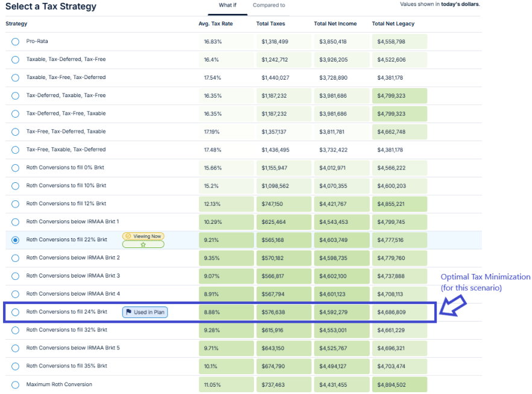Click the Strategy column header

click(16, 24)
